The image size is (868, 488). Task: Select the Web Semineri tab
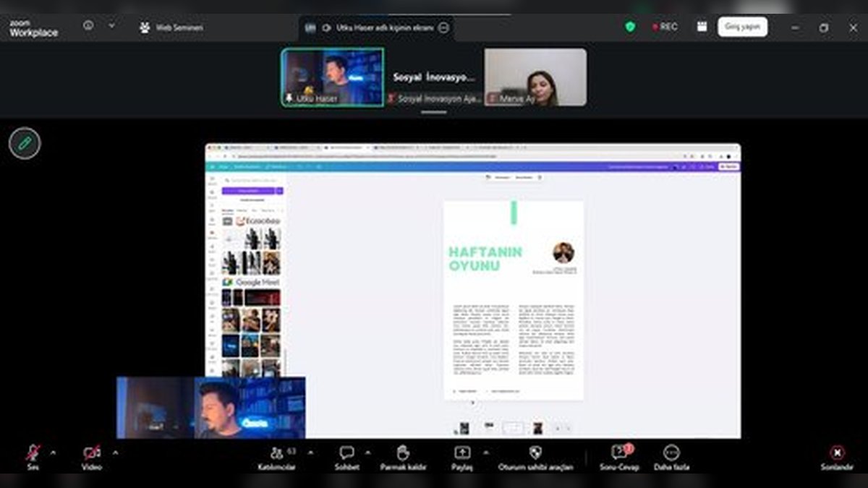pos(171,27)
